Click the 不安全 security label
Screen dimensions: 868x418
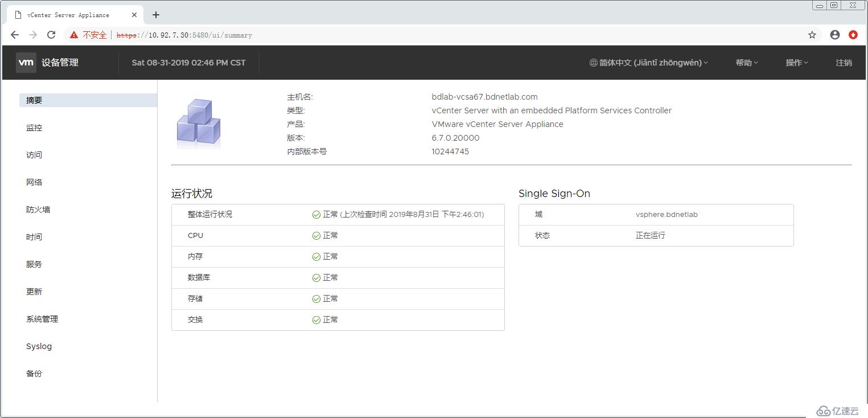click(x=94, y=35)
